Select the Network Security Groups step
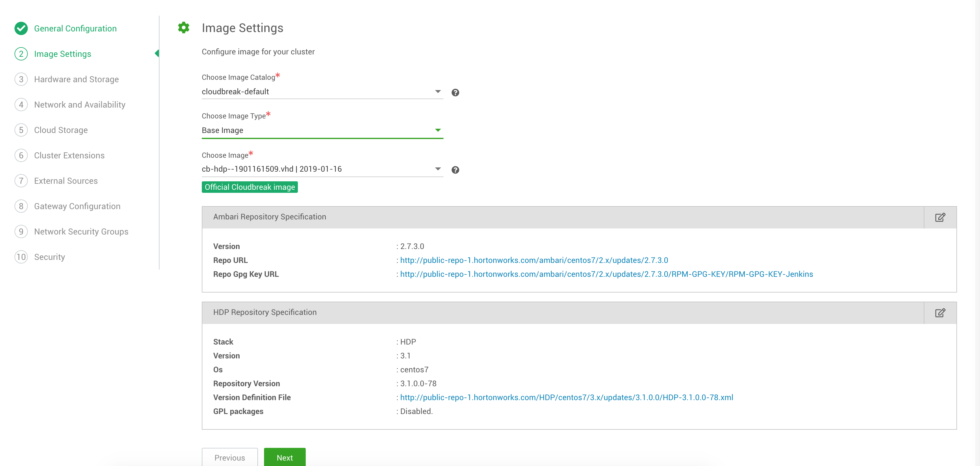This screenshot has width=980, height=466. pos(81,231)
